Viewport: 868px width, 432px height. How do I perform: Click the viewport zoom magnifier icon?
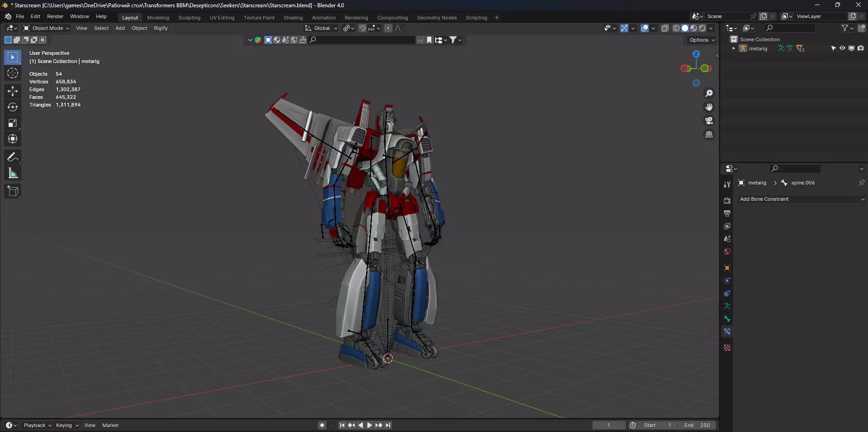point(709,93)
